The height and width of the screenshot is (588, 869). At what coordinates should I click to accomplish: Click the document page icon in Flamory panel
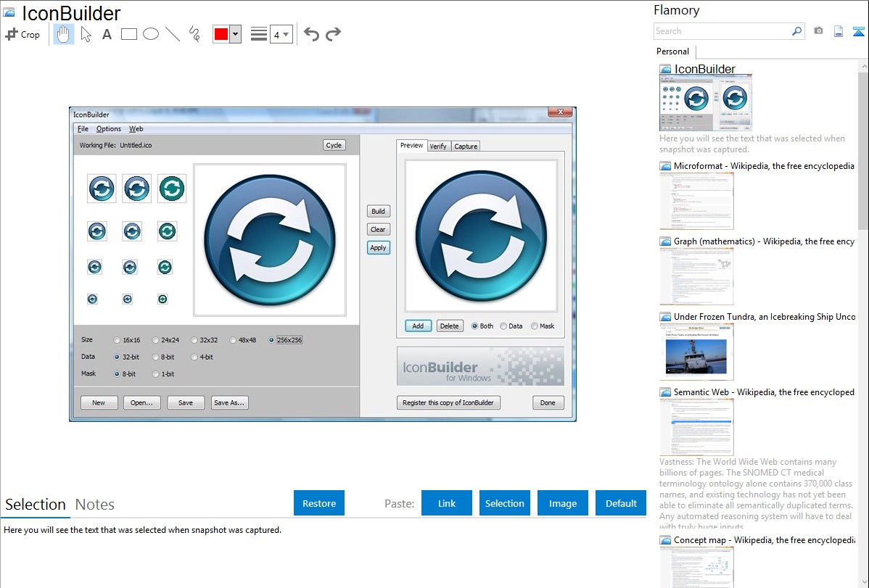pyautogui.click(x=839, y=31)
